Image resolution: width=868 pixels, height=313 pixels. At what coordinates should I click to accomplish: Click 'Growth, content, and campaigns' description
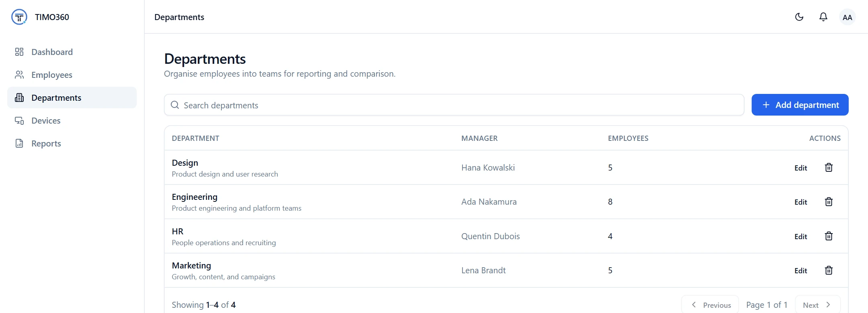point(223,276)
